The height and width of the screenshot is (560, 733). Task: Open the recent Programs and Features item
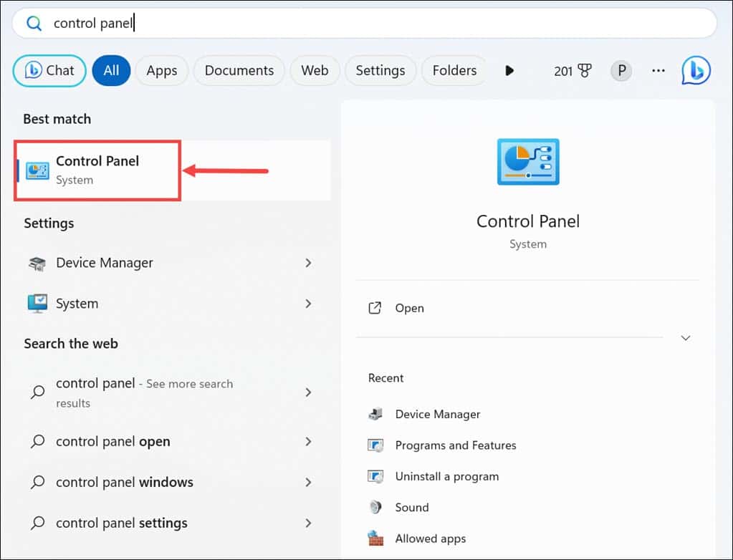(456, 445)
